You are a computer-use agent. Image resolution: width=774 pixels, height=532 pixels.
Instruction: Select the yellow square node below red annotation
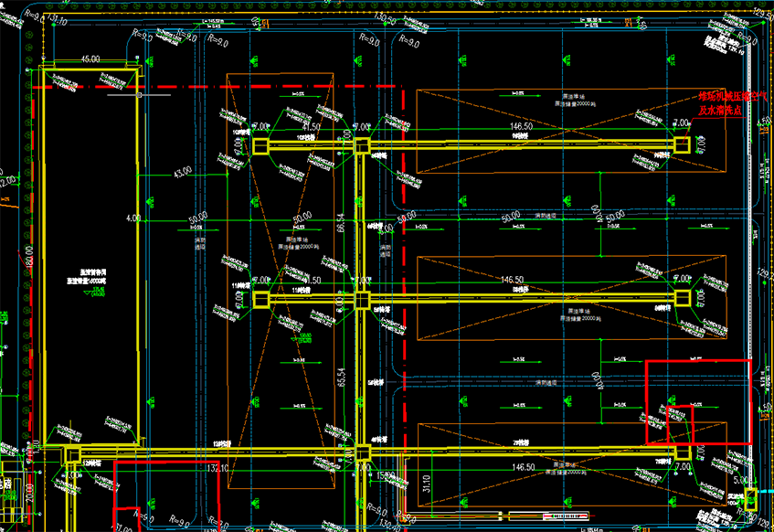pos(681,144)
